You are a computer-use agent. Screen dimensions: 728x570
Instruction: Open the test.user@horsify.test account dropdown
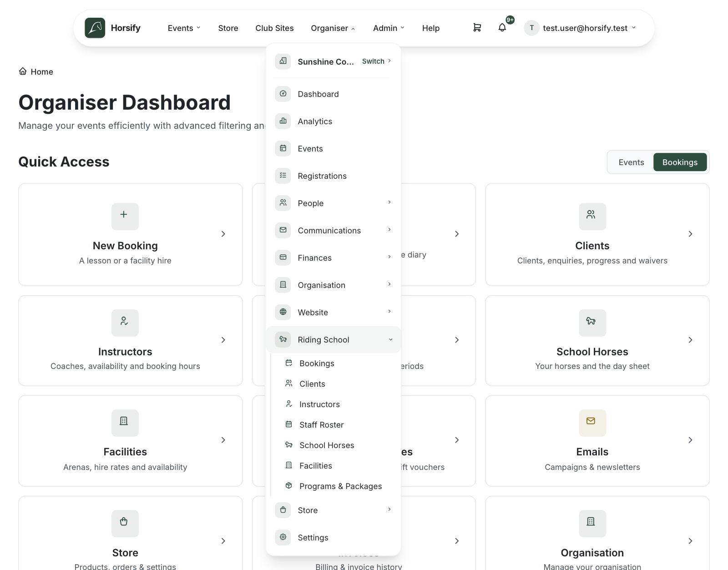click(580, 28)
